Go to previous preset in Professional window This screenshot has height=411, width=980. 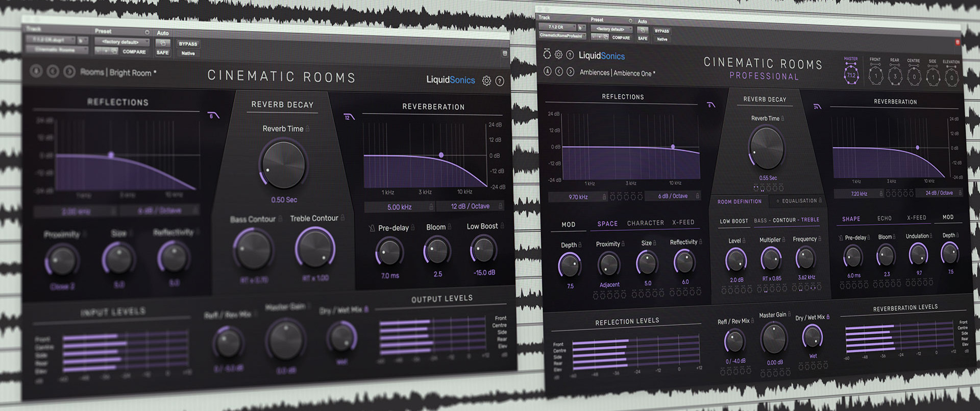click(x=559, y=71)
